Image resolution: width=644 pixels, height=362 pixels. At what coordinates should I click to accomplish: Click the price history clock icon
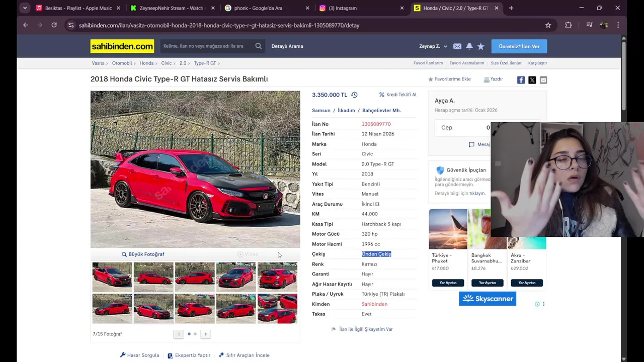click(354, 95)
